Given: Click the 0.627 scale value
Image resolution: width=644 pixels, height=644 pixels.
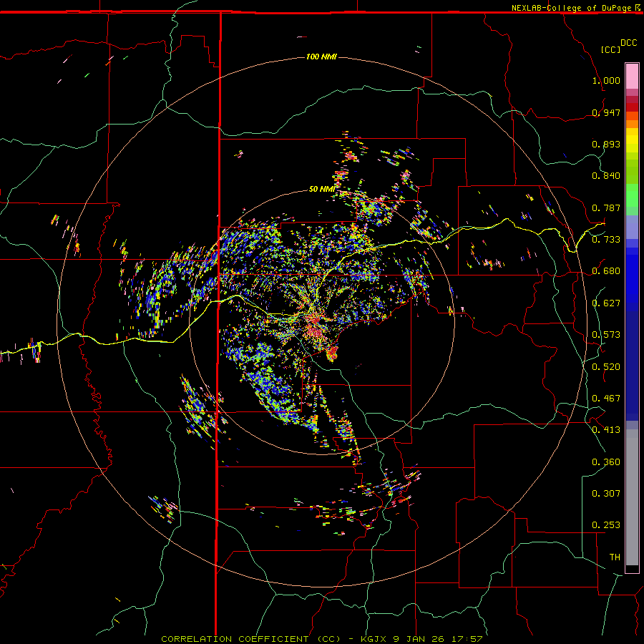Looking at the screenshot, I should (x=606, y=303).
